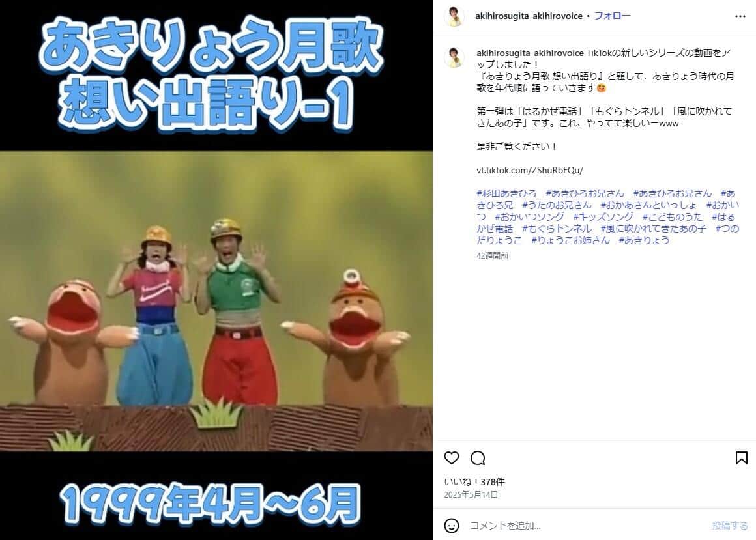756x540 pixels.
Task: Open the #もぐらトンネル hashtag
Action: [557, 229]
